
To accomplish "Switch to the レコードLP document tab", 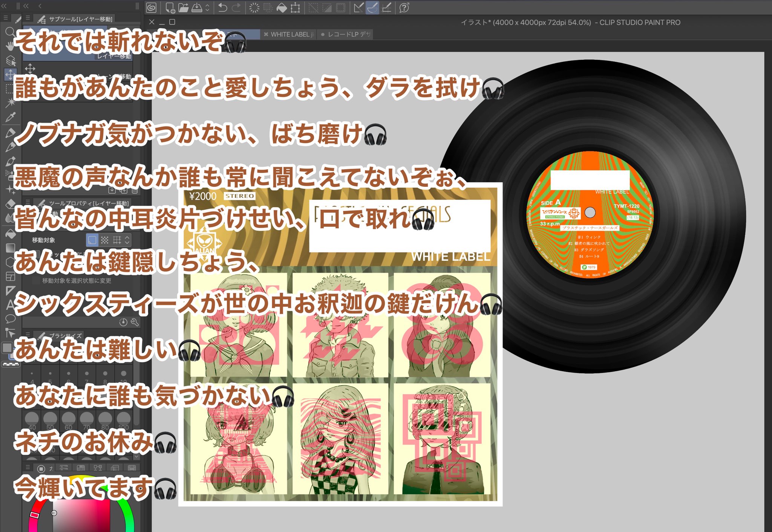I will pos(346,34).
